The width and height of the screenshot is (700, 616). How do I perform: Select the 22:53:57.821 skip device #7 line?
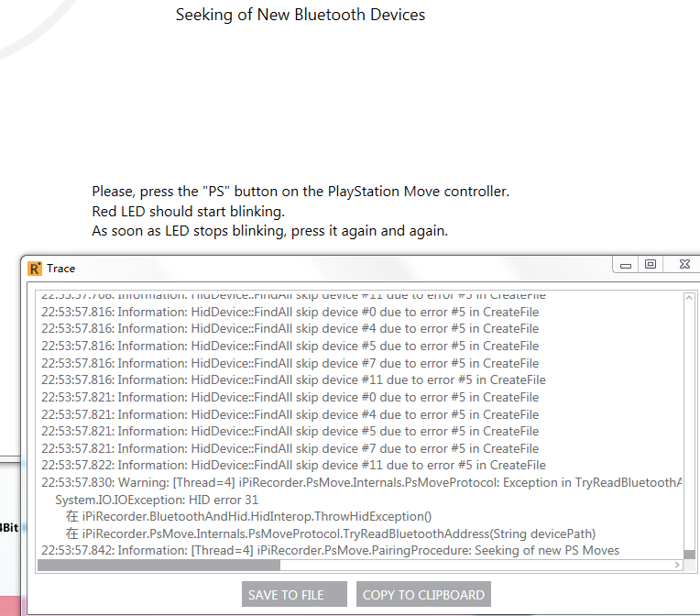tap(290, 448)
